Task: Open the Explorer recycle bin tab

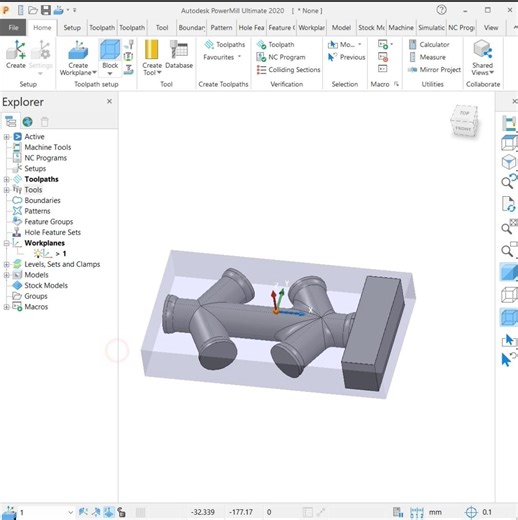Action: pyautogui.click(x=44, y=122)
